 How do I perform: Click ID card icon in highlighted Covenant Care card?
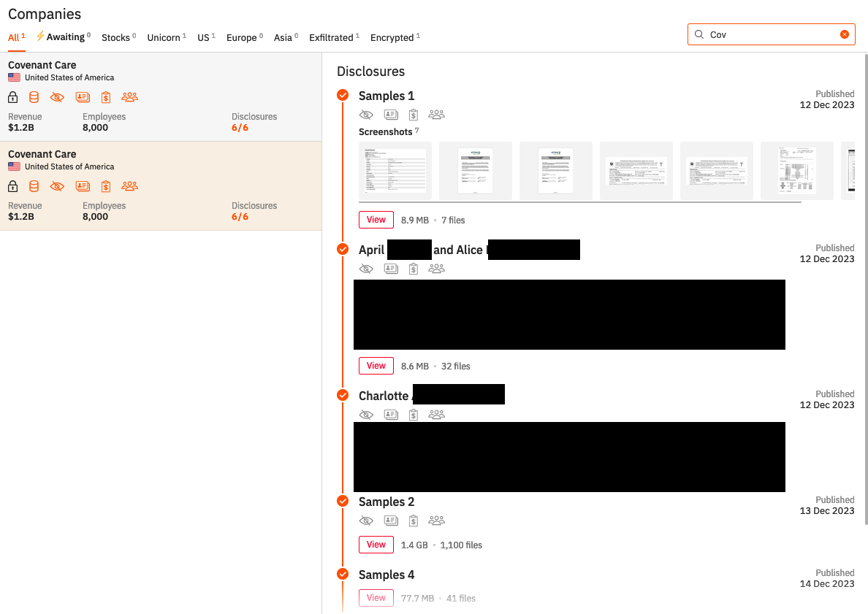[x=83, y=186]
